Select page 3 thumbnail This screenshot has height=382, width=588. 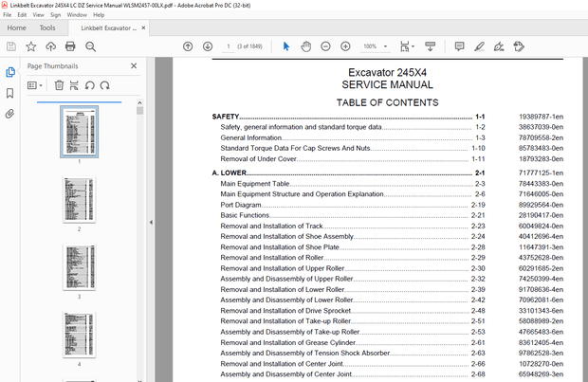click(79, 267)
